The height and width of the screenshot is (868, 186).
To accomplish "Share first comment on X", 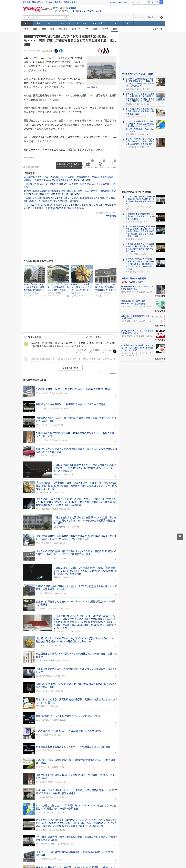I will (x=114, y=351).
